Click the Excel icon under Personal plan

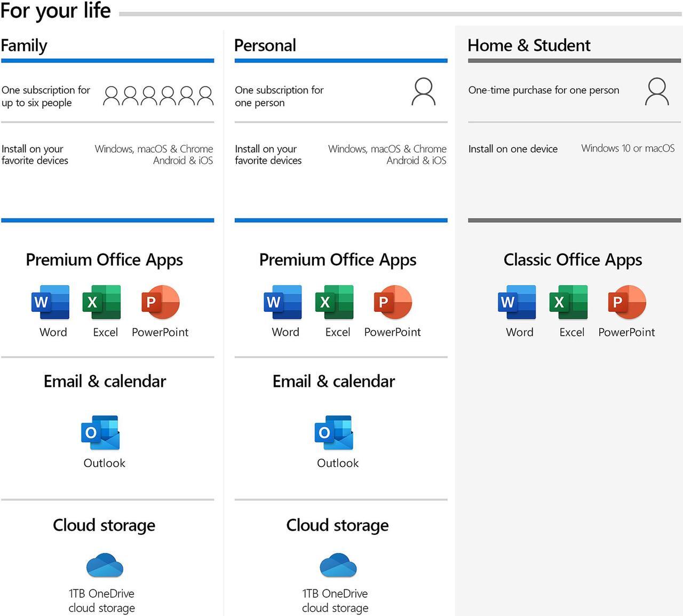click(334, 302)
